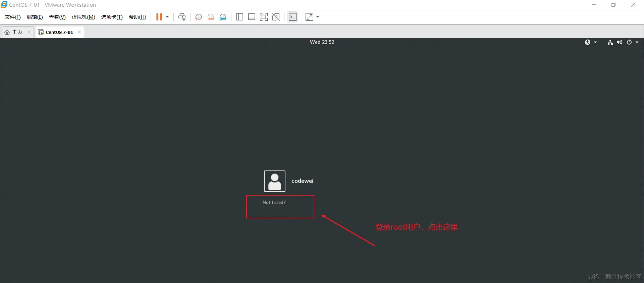The height and width of the screenshot is (283, 644).
Task: Toggle the thumbnail bar view
Action: pos(252,17)
